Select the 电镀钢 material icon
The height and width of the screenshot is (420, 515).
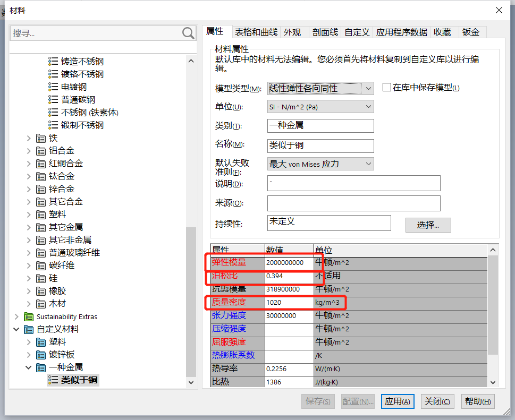pyautogui.click(x=53, y=87)
